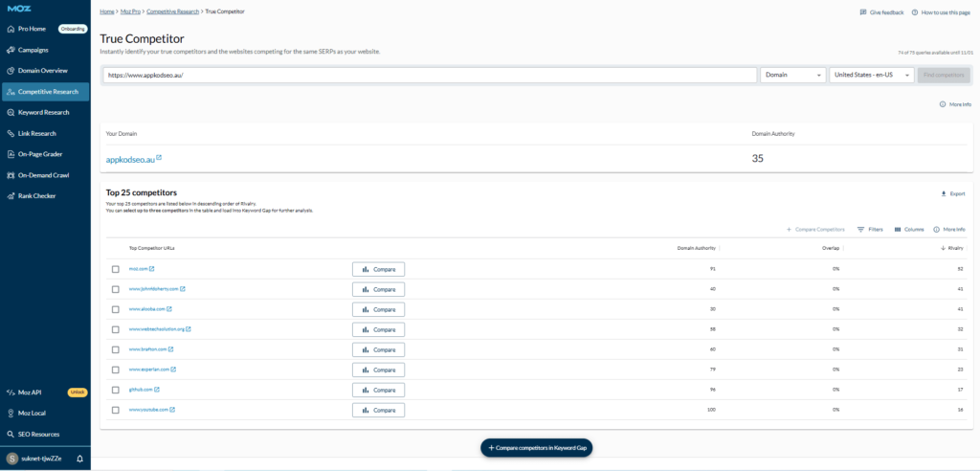Go to Link Research in sidebar
Image resolution: width=980 pixels, height=471 pixels.
[x=37, y=133]
